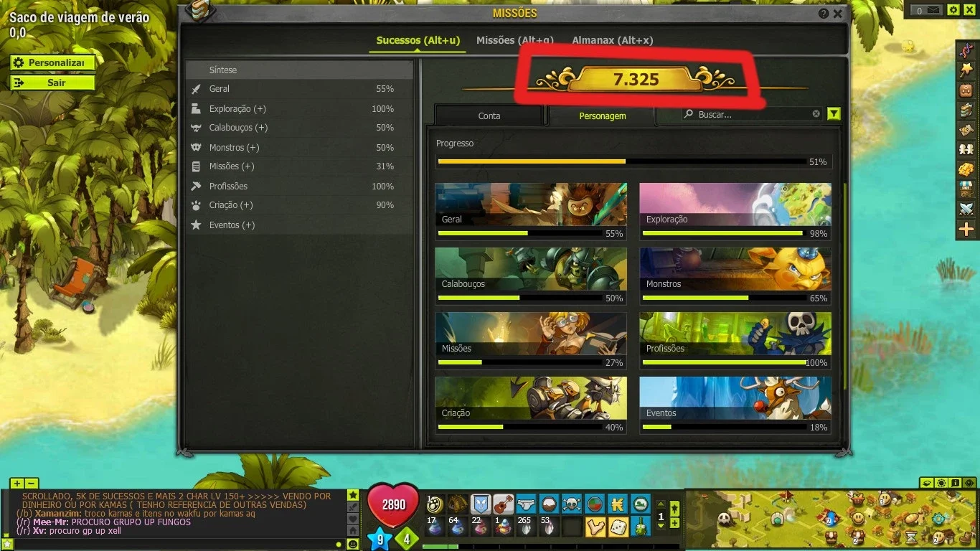Use the feather item with count 265
The width and height of the screenshot is (980, 551).
click(526, 527)
